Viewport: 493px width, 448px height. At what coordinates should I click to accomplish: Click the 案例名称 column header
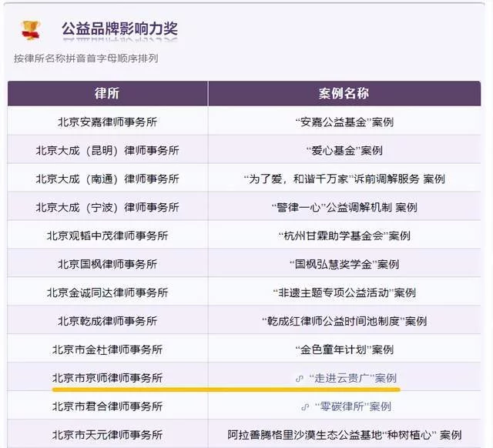[x=344, y=93]
